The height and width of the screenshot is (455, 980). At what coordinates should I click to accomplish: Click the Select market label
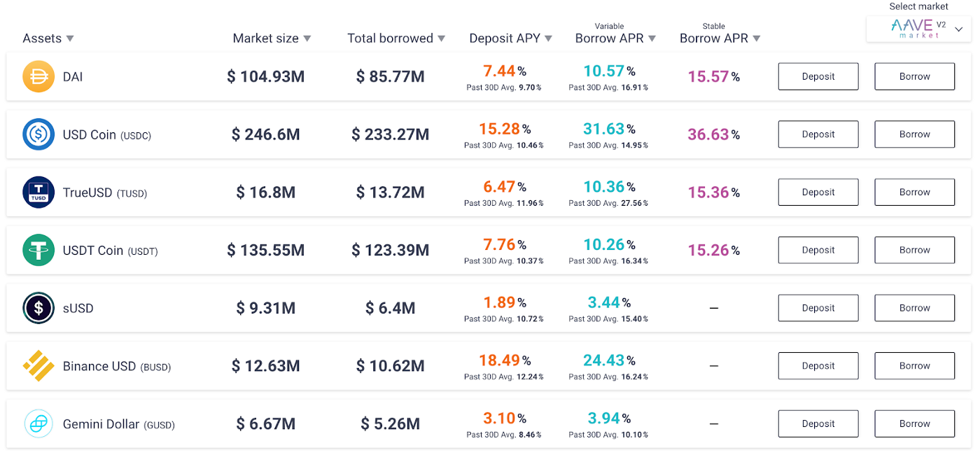coord(918,6)
